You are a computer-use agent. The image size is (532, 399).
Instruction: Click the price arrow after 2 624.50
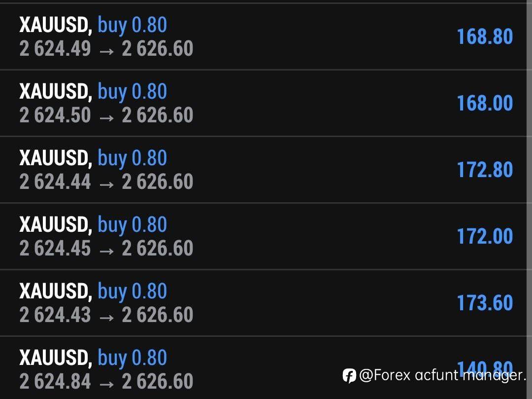coord(106,116)
